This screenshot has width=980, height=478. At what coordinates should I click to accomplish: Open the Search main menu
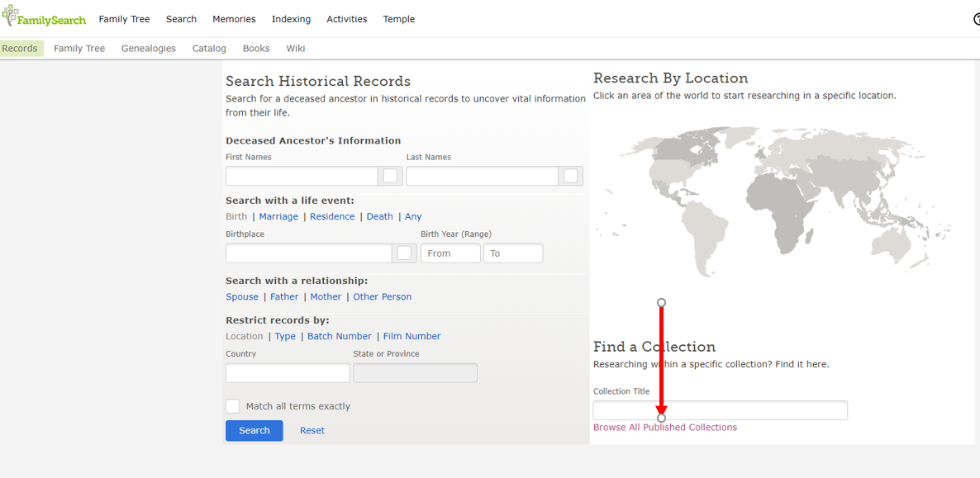pos(181,19)
